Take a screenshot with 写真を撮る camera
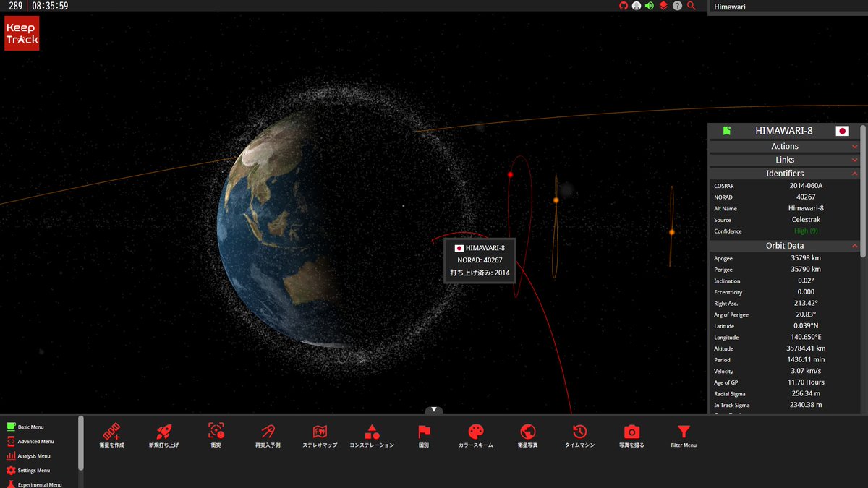The image size is (868, 488). [x=632, y=436]
